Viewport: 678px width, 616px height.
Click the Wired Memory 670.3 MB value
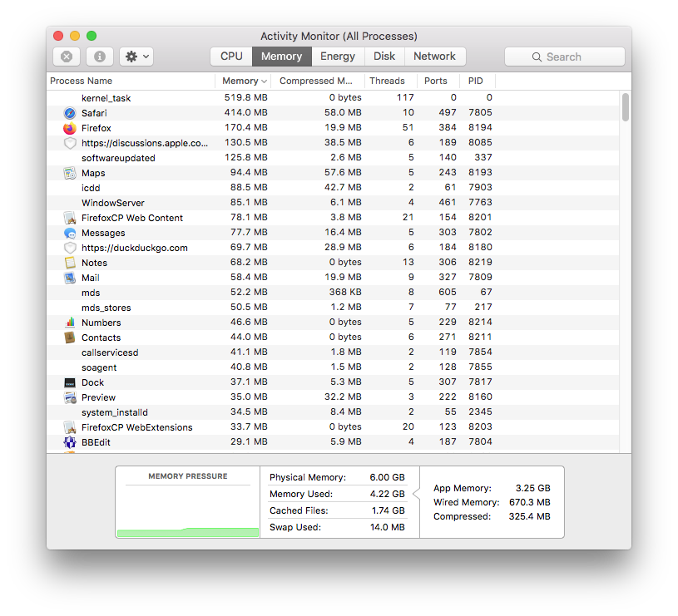[x=530, y=502]
